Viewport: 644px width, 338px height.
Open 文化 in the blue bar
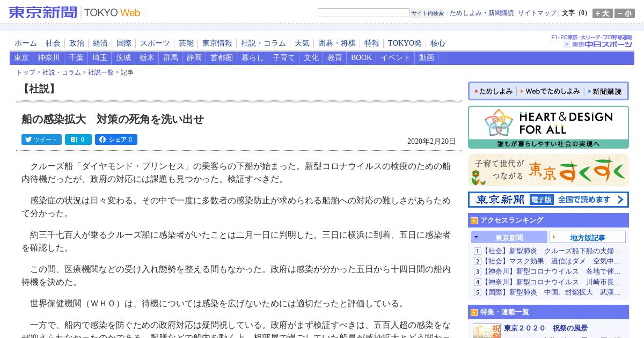click(311, 58)
